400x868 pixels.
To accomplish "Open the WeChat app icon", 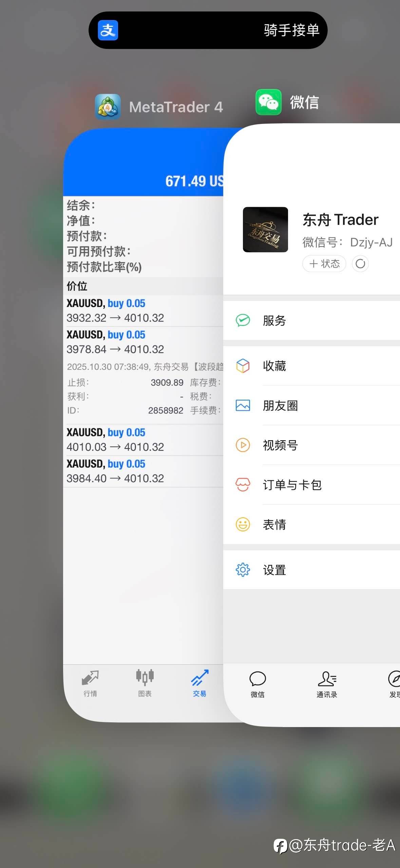I will click(x=268, y=102).
